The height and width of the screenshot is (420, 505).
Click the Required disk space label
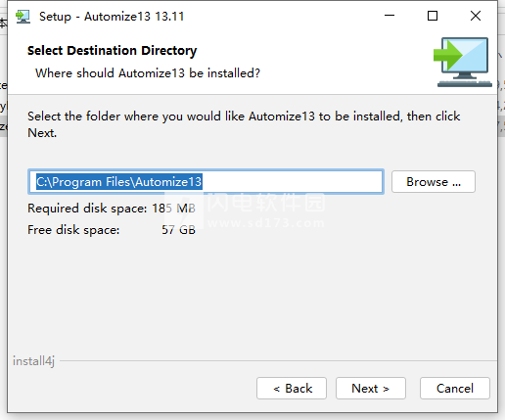click(87, 209)
